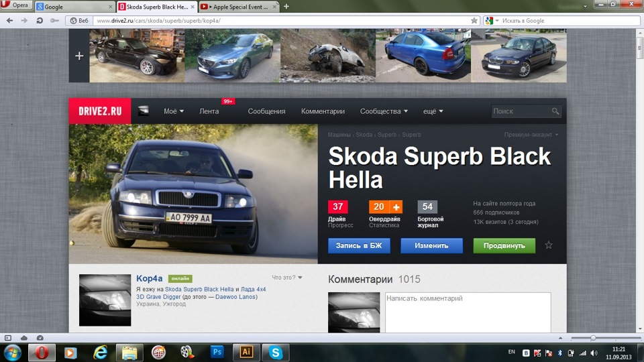Open Skype from the taskbar
Screen dimensions: 644x362
[276, 353]
